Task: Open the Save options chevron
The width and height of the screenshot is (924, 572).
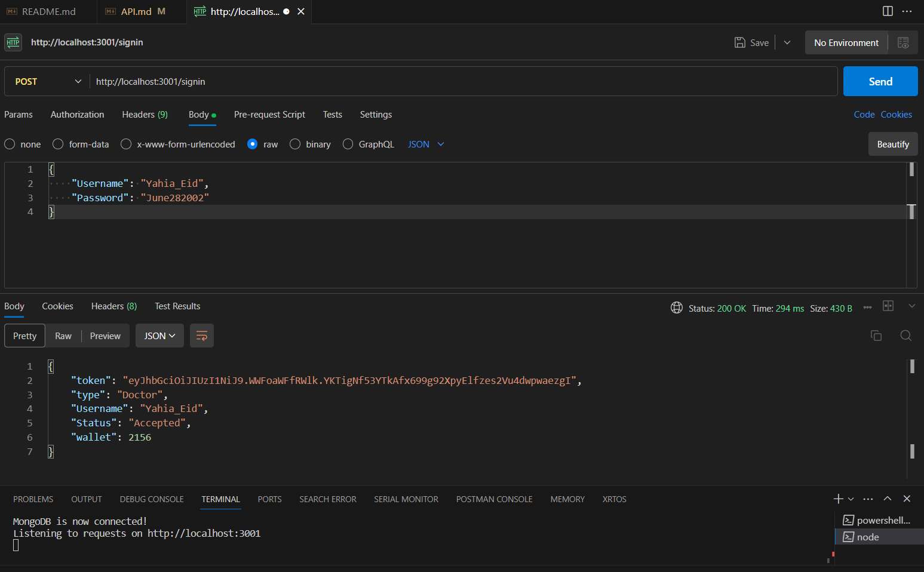Action: (x=787, y=42)
